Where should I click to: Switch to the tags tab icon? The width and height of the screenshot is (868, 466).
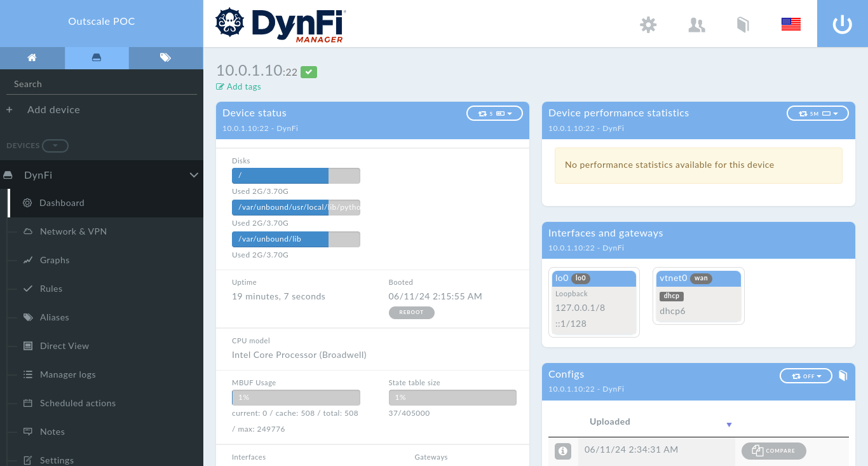(166, 58)
